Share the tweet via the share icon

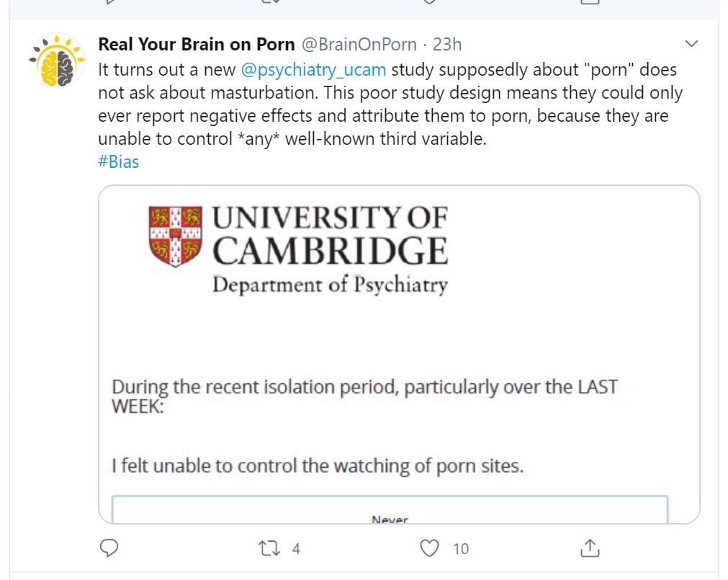click(x=590, y=548)
